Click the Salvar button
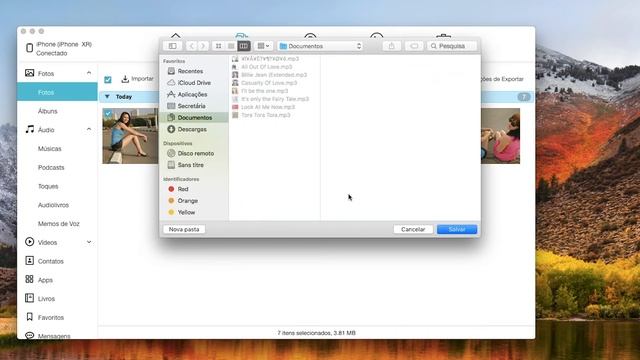 tap(457, 229)
